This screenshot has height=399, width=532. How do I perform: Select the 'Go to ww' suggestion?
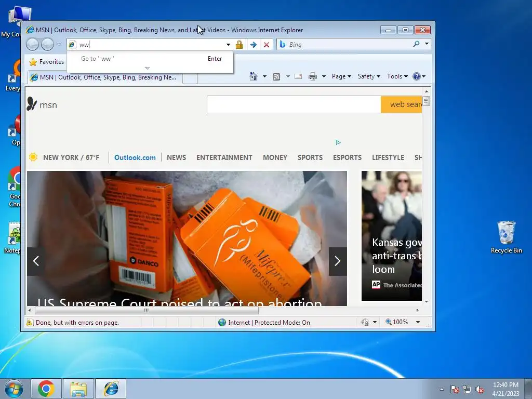pyautogui.click(x=150, y=59)
